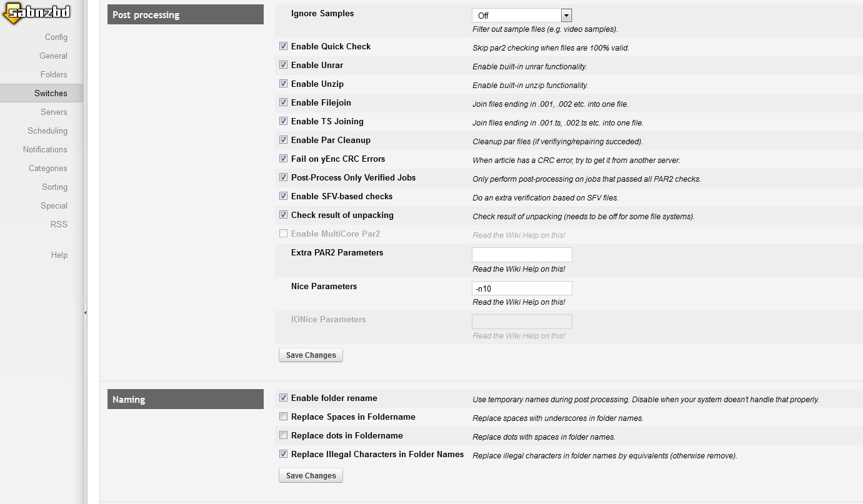The width and height of the screenshot is (863, 504).
Task: Toggle the Enable Unrar checkbox
Action: pyautogui.click(x=283, y=65)
